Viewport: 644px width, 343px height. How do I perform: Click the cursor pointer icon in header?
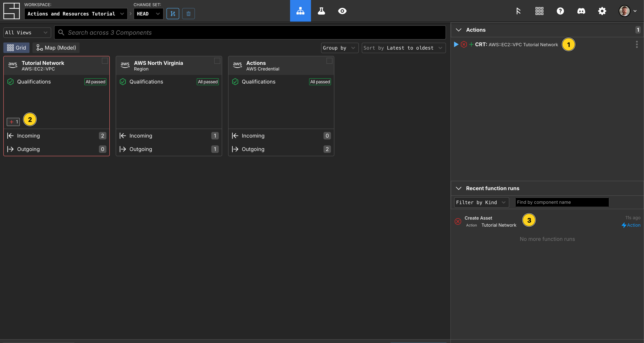518,11
